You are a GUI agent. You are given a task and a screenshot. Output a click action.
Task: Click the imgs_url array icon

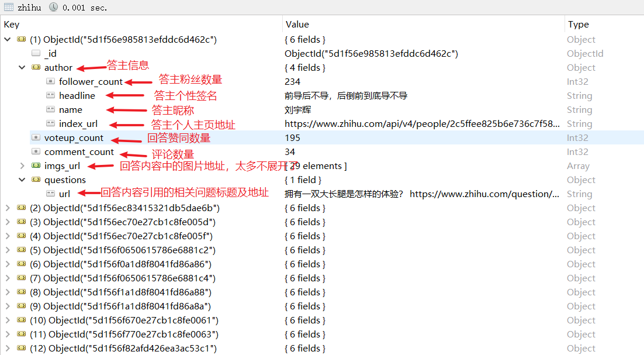pyautogui.click(x=36, y=165)
